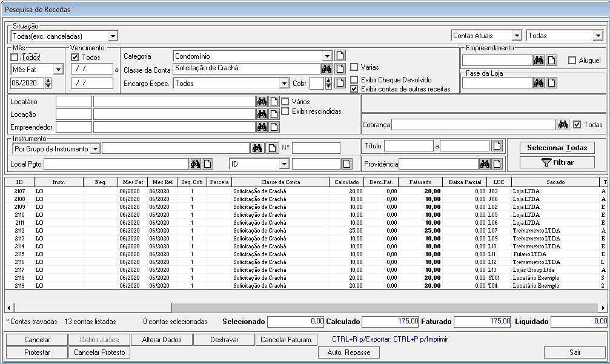Image resolution: width=610 pixels, height=364 pixels.
Task: Clear Instrumento group with blank-page icon
Action: [272, 148]
